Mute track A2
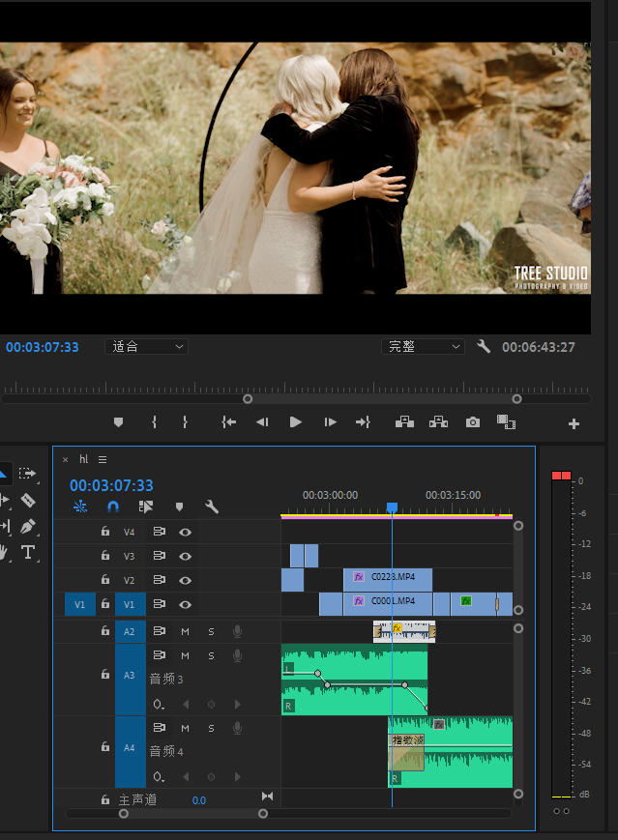The height and width of the screenshot is (840, 618). pos(185,631)
